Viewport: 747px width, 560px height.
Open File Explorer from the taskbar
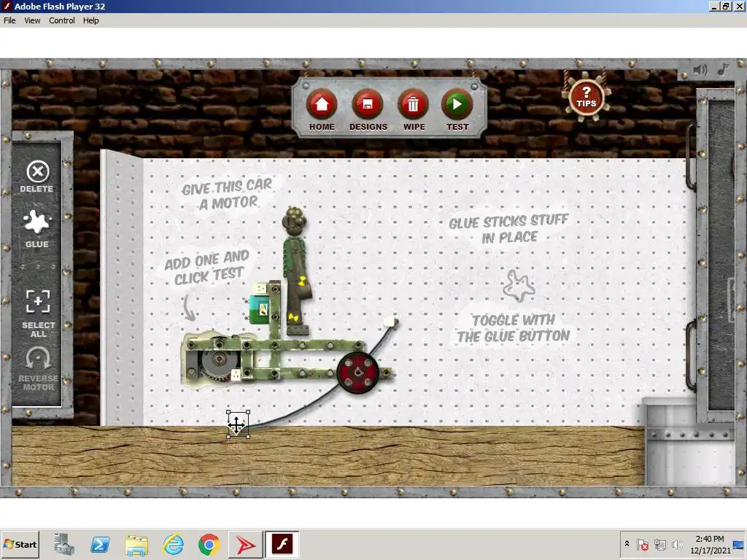136,545
